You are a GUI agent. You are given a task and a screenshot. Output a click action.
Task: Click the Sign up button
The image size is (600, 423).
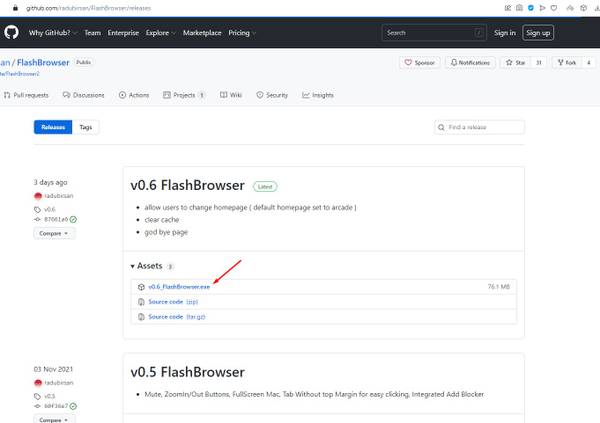click(538, 33)
